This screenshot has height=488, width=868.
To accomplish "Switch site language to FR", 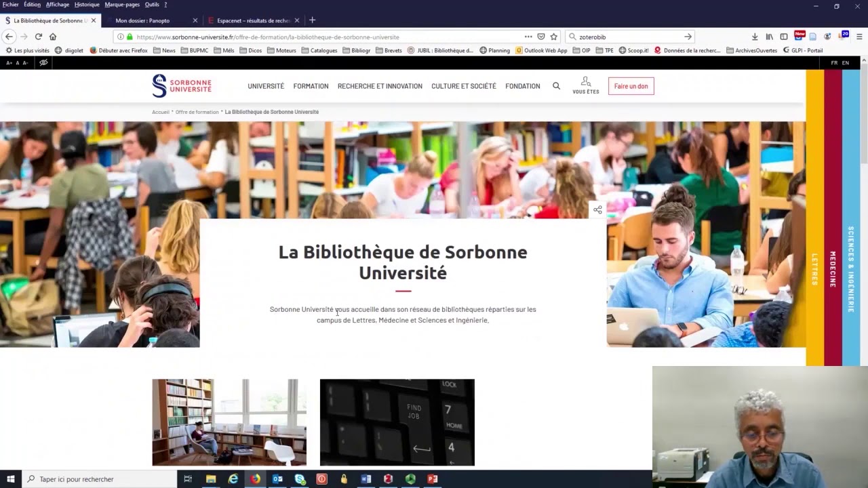I will click(834, 62).
